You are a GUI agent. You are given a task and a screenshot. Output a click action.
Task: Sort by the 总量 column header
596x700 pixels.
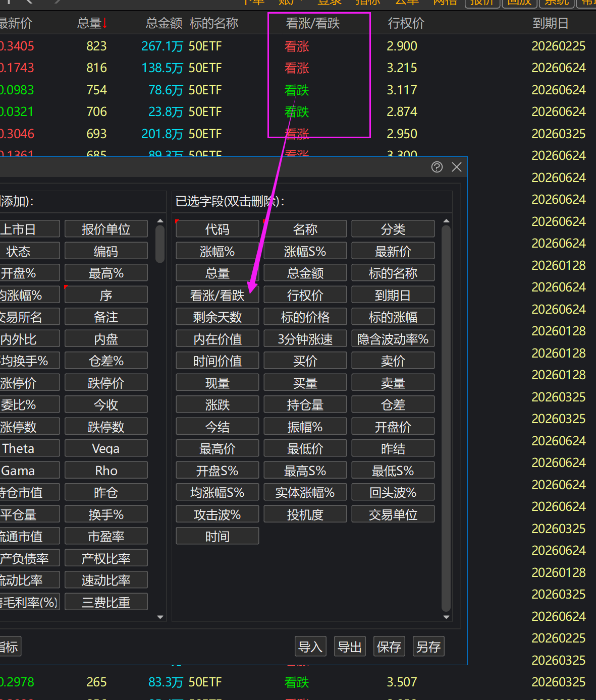click(92, 23)
